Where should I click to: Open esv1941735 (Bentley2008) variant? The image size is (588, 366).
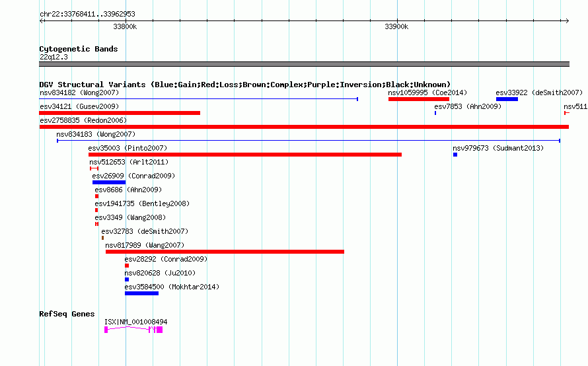click(x=142, y=203)
